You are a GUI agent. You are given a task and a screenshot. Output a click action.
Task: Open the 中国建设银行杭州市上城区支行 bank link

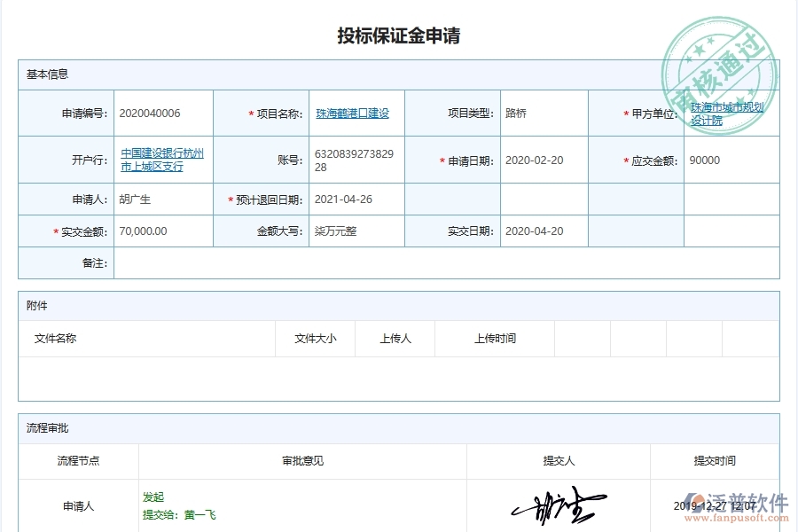[163, 159]
